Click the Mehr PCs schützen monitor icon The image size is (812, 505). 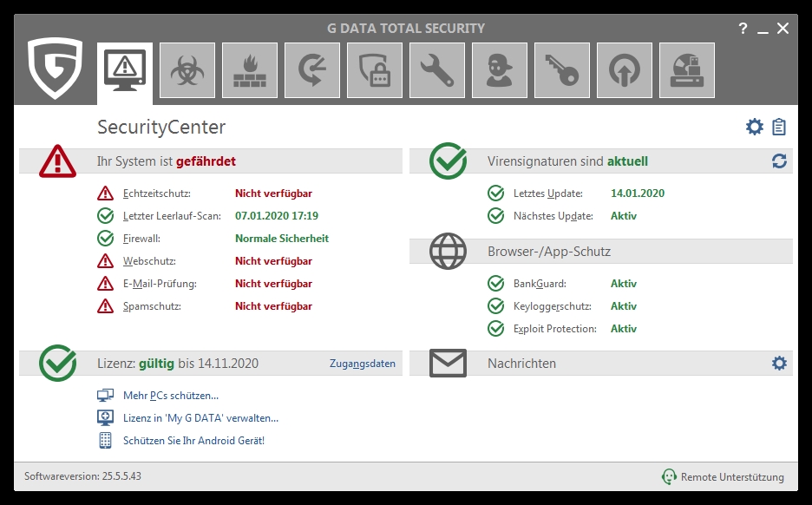click(x=105, y=396)
